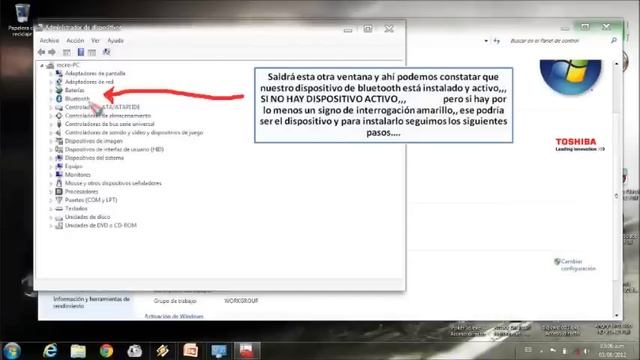Click the Grupo de trabajo label
Viewport: 640px width, 360px height.
pos(175,301)
